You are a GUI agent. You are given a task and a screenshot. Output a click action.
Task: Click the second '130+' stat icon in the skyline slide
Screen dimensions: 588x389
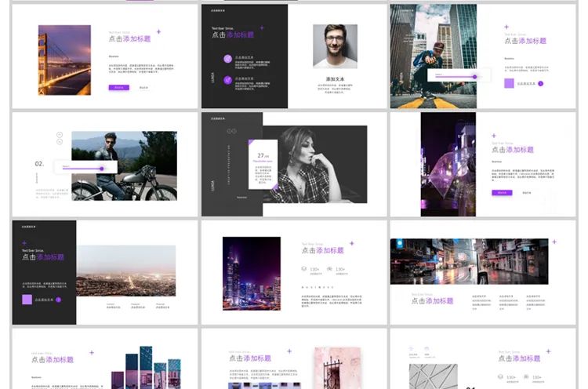coord(329,268)
